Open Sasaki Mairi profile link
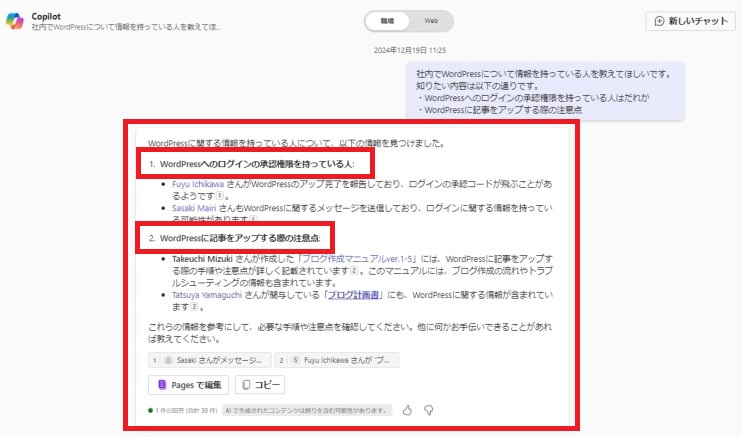Viewport: 742px width, 437px height. coord(194,208)
